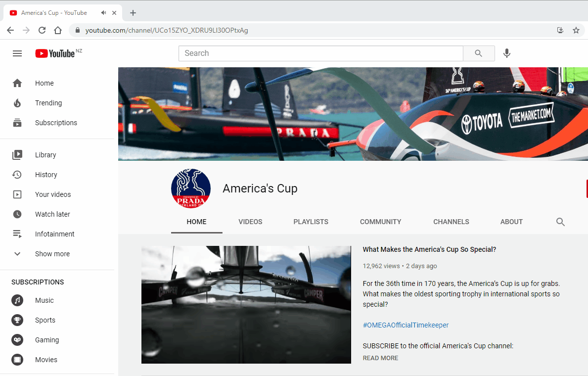Screen dimensions: 588x376
Task: Click the America's Cup channel banner image
Action: click(353, 114)
